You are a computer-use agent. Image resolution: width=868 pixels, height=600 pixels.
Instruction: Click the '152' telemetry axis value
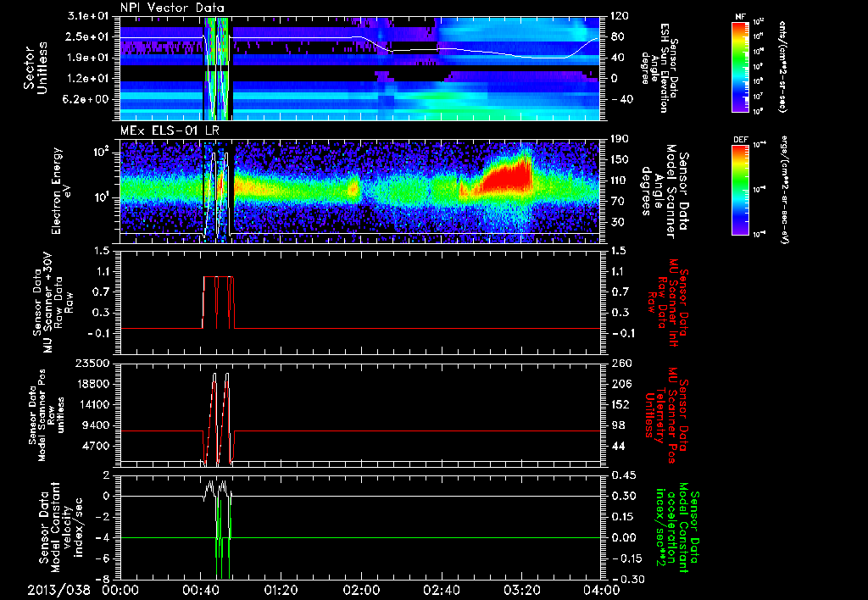tap(620, 404)
